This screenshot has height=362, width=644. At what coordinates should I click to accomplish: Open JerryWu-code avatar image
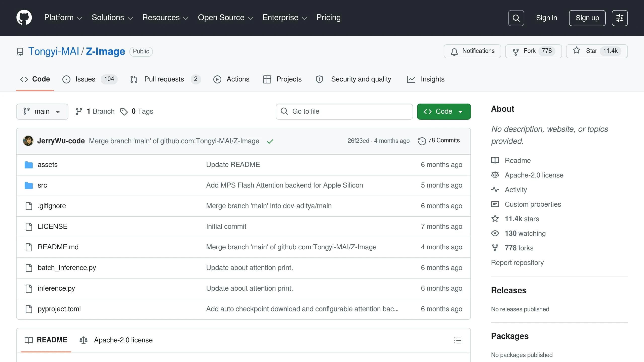[x=28, y=141]
